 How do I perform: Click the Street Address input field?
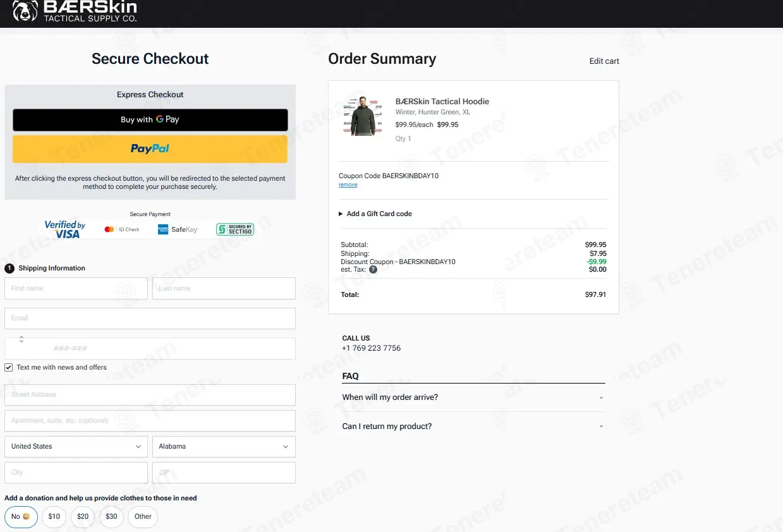150,395
